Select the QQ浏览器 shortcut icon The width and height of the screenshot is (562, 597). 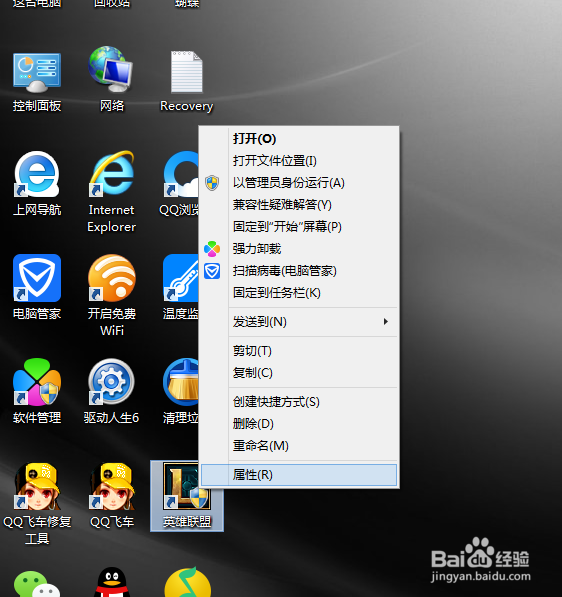pyautogui.click(x=181, y=174)
